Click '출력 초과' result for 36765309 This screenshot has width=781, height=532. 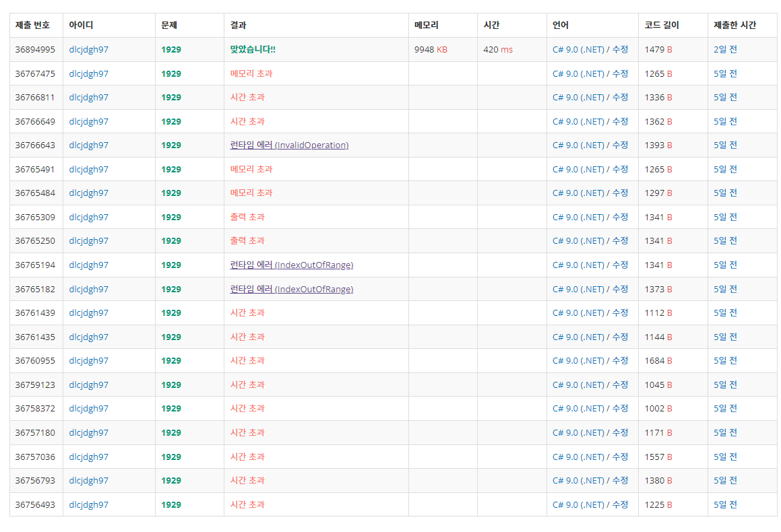click(247, 217)
